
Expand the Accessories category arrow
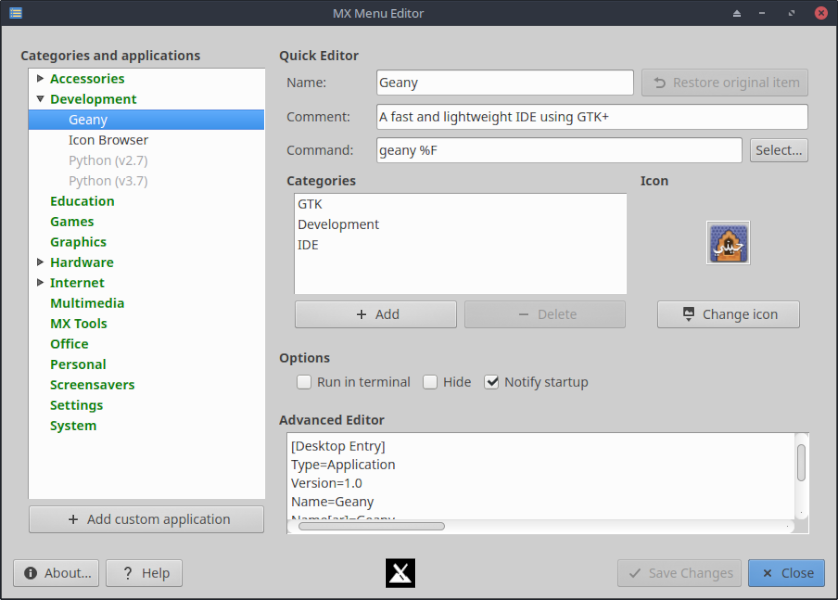click(x=40, y=79)
